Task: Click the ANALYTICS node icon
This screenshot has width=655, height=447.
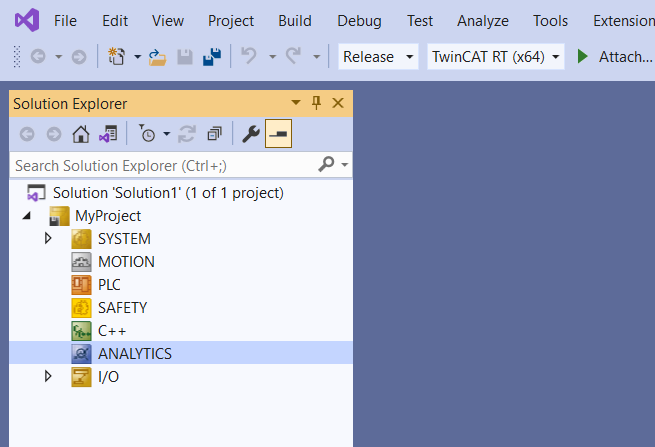Action: [81, 354]
